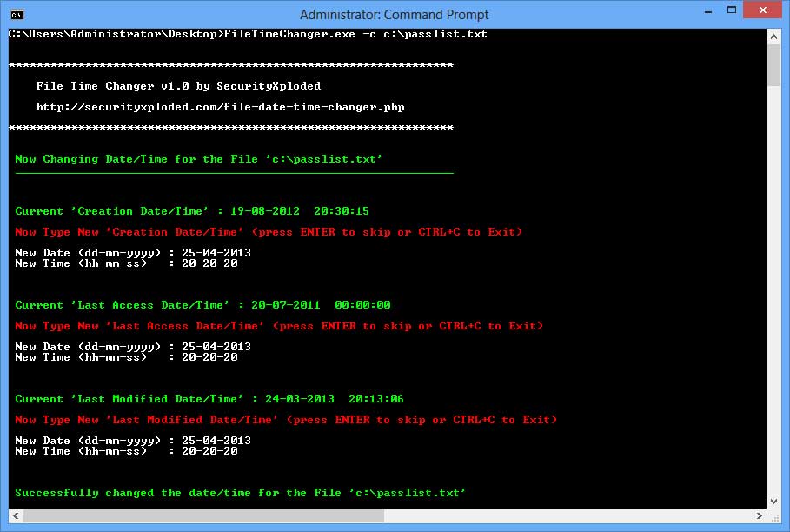This screenshot has height=532, width=790.
Task: Click the vertical scrollbar up arrow
Action: point(772,36)
